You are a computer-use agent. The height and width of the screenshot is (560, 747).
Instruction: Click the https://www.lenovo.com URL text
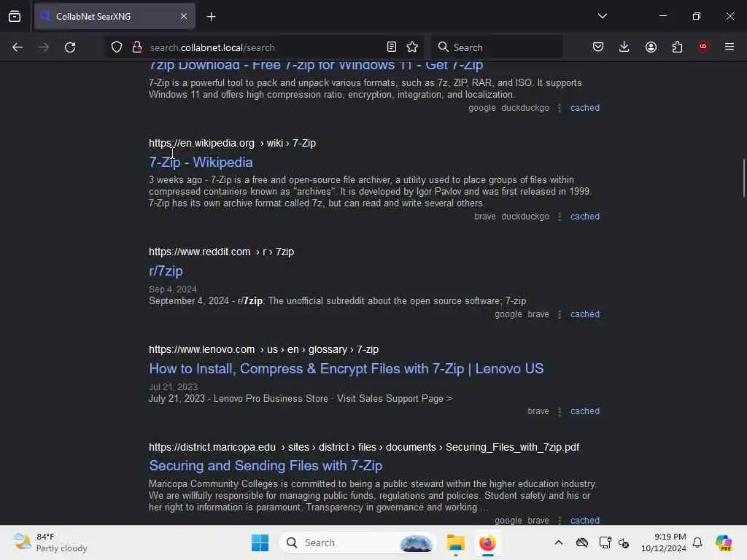(201, 349)
